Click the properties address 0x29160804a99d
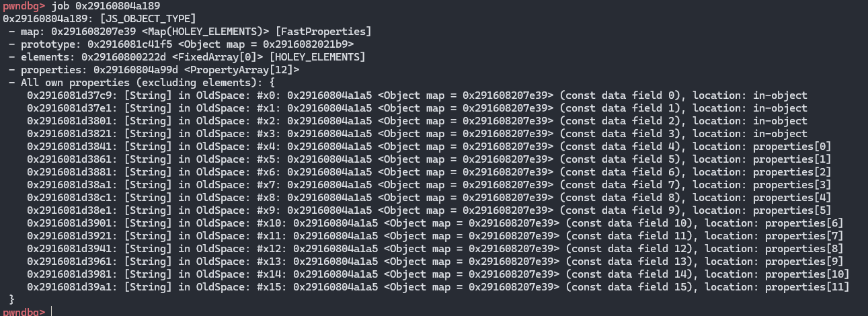The height and width of the screenshot is (316, 868). (133, 70)
